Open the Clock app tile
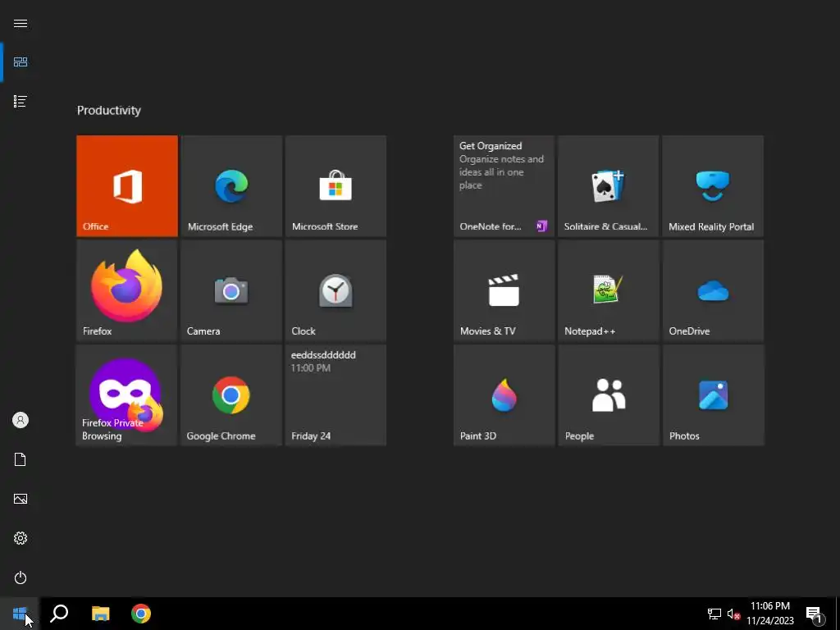Viewport: 840px width, 630px height. 336,290
